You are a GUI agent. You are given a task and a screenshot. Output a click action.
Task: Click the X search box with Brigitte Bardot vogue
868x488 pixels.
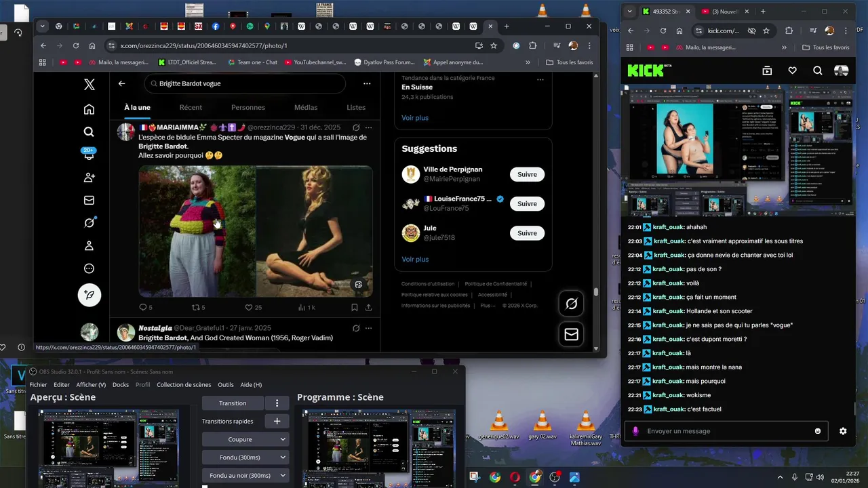[x=245, y=83]
